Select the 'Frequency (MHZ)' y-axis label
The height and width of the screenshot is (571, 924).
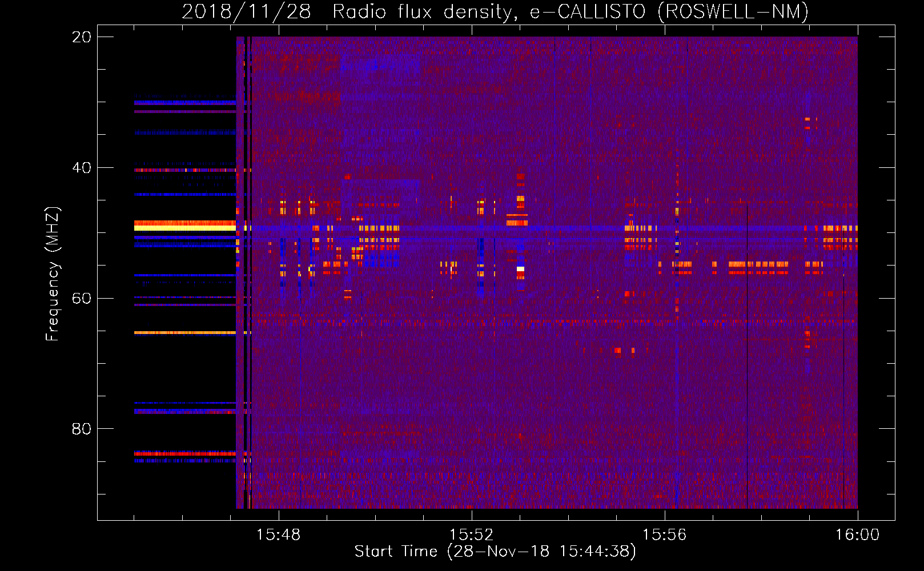[53, 274]
